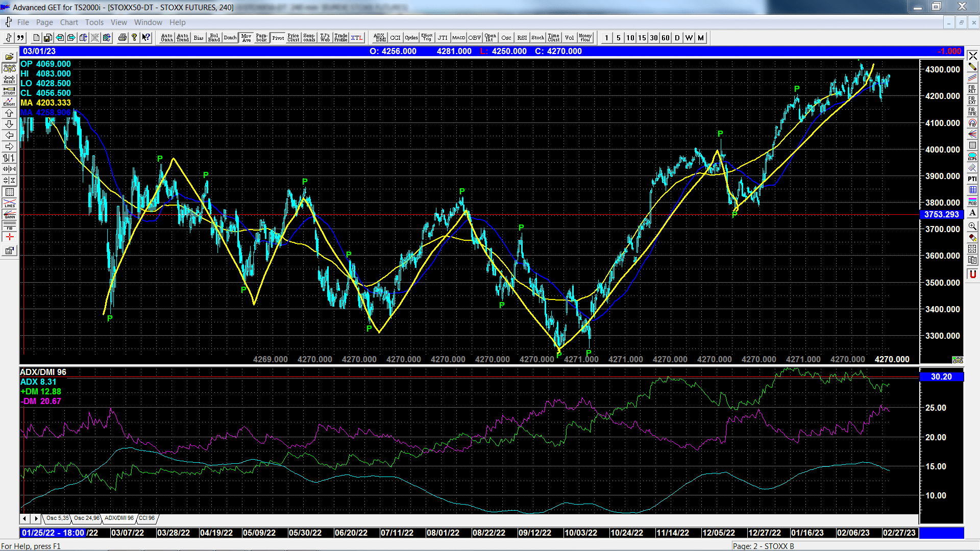980x551 pixels.
Task: Toggle the XTL study
Action: click(357, 38)
